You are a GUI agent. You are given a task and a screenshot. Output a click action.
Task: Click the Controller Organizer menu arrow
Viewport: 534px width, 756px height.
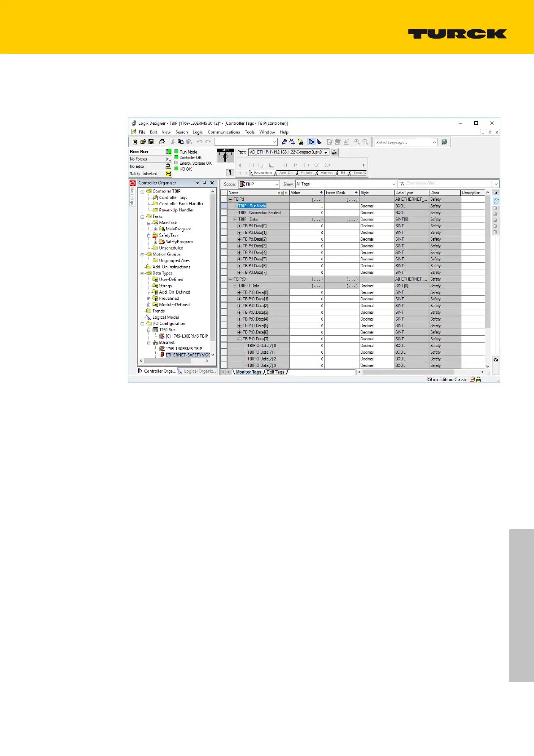197,183
